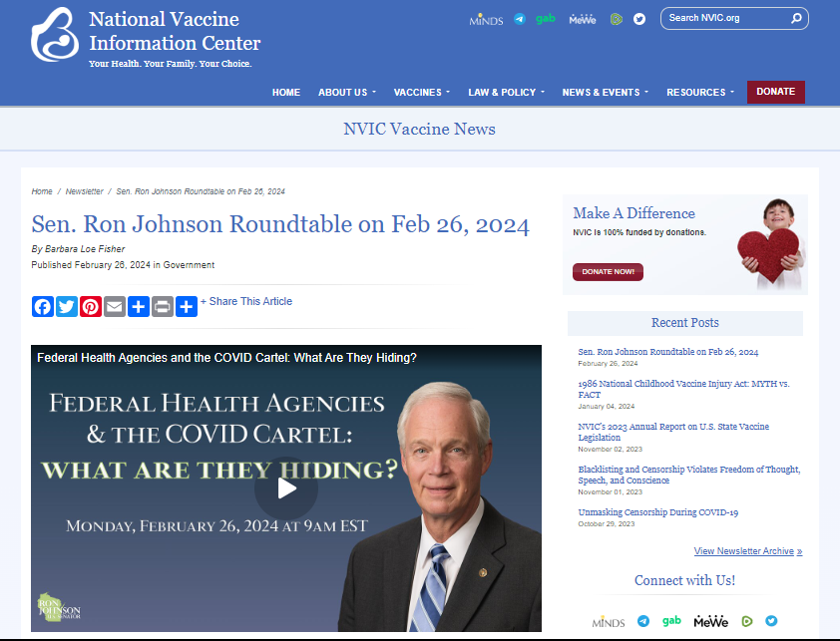840x641 pixels.
Task: Open Blacklisting and Censorship post
Action: point(689,475)
